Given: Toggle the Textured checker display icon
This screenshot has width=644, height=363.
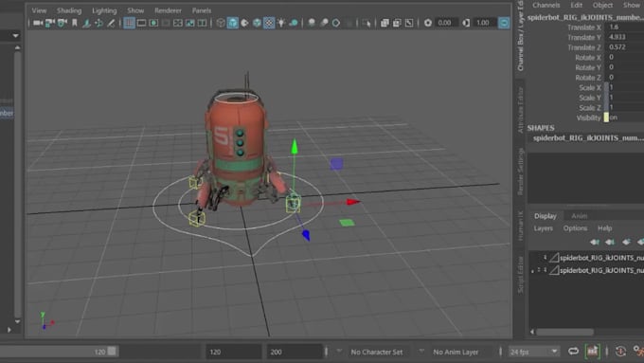Looking at the screenshot, I should click(x=269, y=23).
